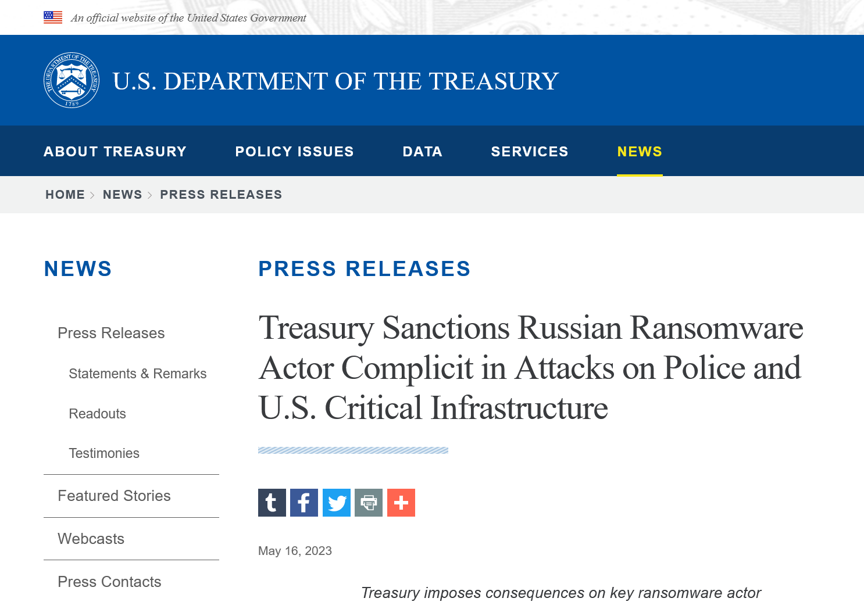
Task: Click the print page icon
Action: coord(369,503)
